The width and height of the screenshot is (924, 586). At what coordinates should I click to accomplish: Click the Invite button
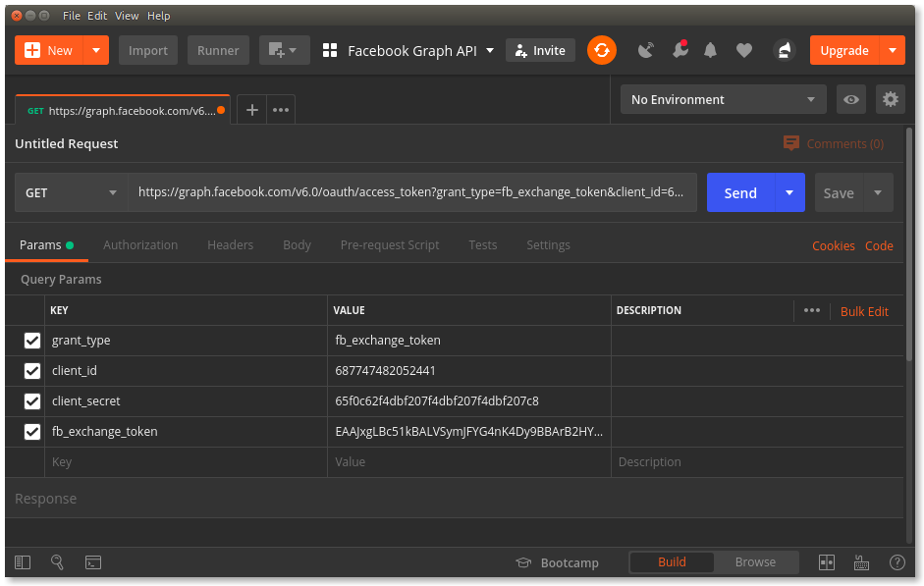pos(540,51)
